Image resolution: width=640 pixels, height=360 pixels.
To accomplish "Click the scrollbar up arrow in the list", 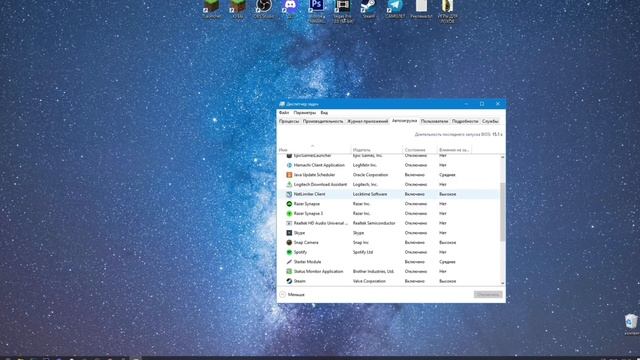I will click(x=502, y=157).
